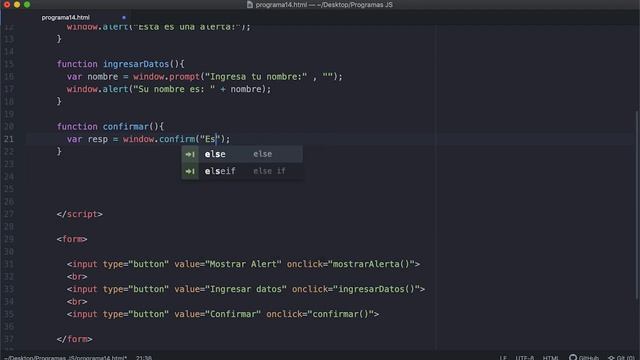Viewport: 640px width, 360px height.
Task: Click the 'Mostrar Alert' value text
Action: (243, 264)
